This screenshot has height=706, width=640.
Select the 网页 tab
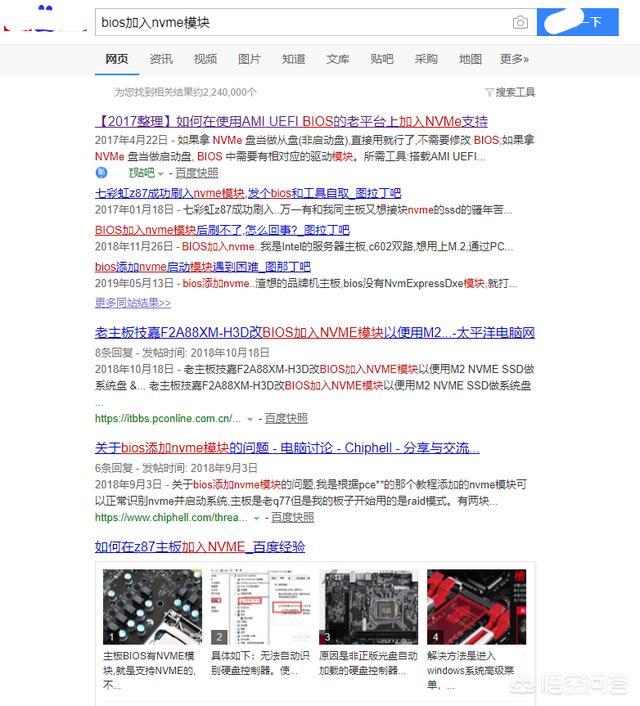[117, 59]
